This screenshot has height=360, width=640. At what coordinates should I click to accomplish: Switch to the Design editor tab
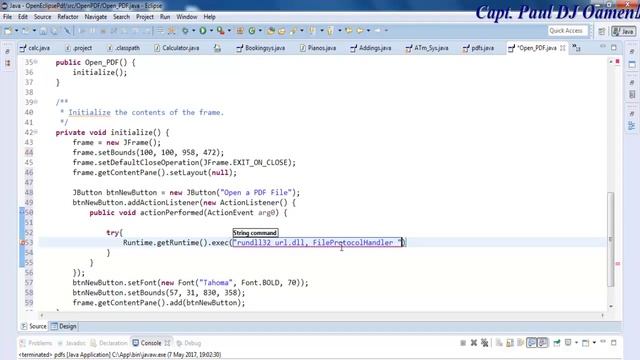63,326
